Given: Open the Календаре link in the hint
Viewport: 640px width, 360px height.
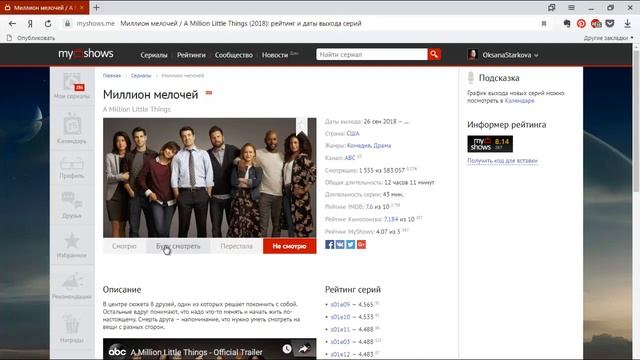Looking at the screenshot, I should pyautogui.click(x=519, y=100).
